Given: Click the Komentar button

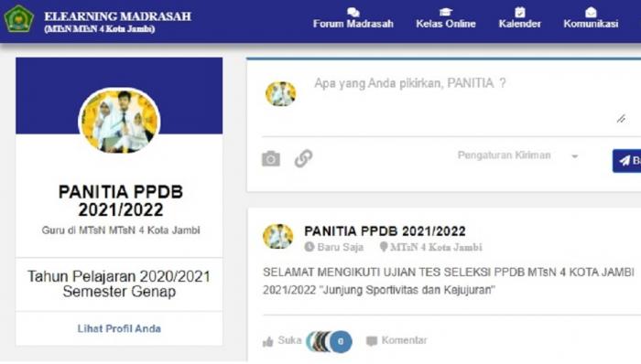Looking at the screenshot, I should click(397, 341).
